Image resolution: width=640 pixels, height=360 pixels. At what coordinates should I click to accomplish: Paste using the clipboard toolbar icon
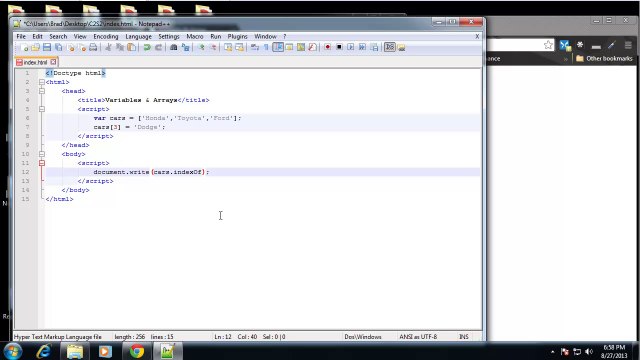131,47
